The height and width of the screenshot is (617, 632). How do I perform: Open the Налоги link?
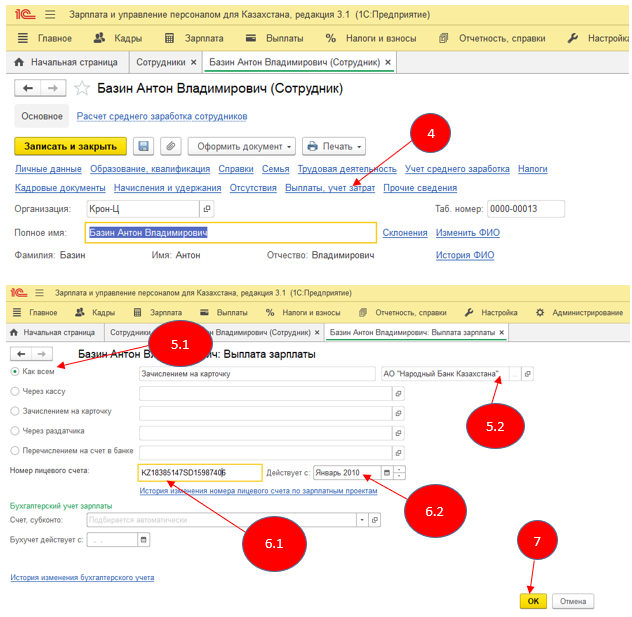[x=532, y=169]
